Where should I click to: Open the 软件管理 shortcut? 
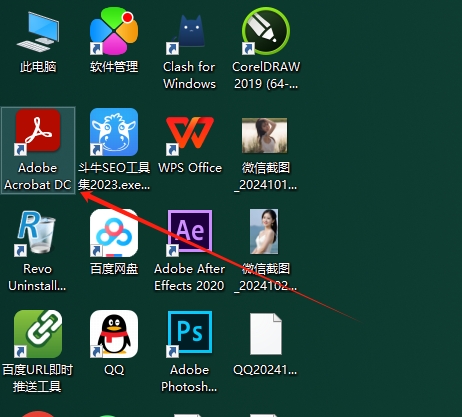pos(114,31)
